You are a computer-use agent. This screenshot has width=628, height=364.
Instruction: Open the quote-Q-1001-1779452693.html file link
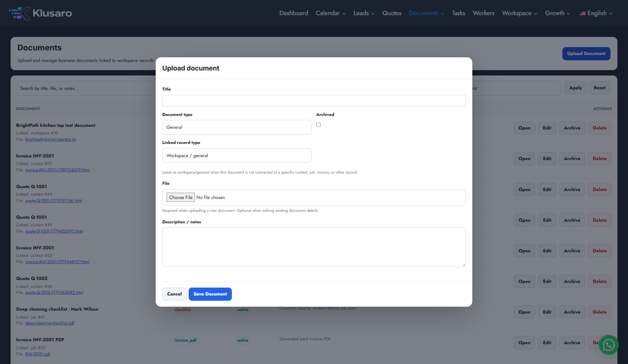[x=54, y=231]
